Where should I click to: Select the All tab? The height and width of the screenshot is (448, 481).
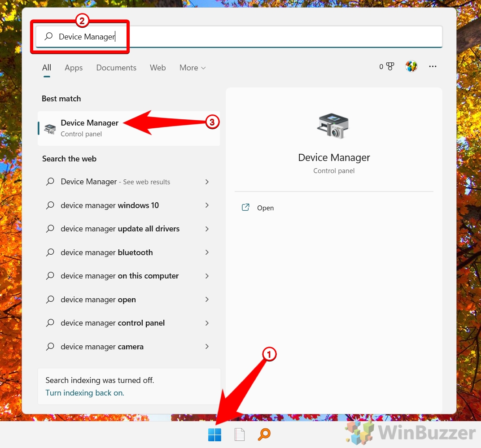pos(47,67)
